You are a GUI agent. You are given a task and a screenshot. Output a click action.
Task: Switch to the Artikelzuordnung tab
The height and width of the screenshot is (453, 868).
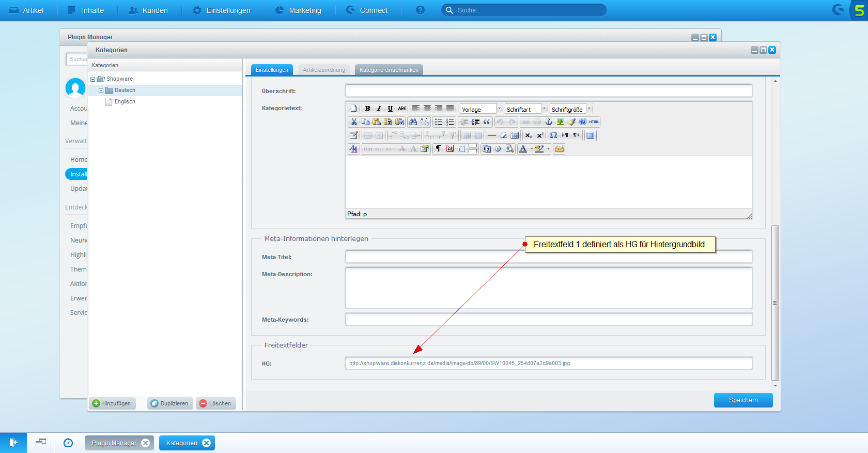point(324,70)
